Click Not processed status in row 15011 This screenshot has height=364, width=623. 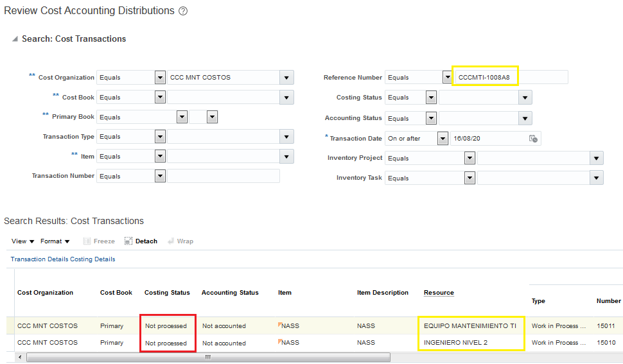[166, 326]
